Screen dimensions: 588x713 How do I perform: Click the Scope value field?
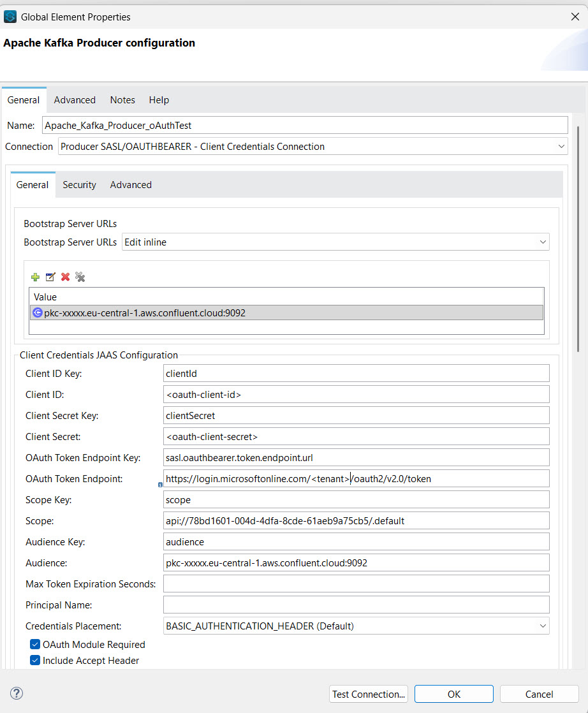pos(356,520)
